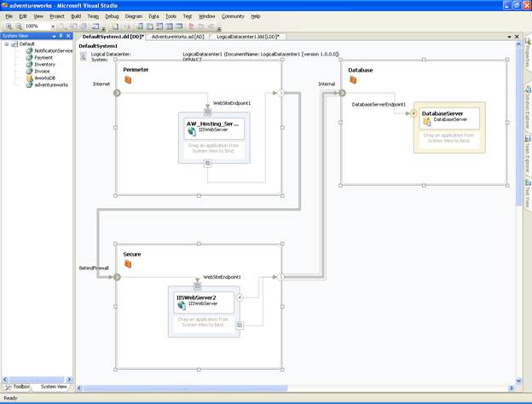This screenshot has height=404, width=532.
Task: Click the Perimeter zone orange icon
Action: point(128,80)
